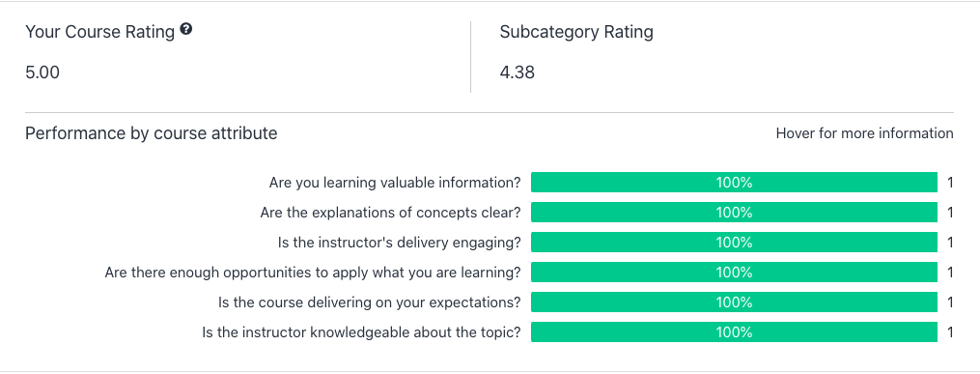This screenshot has height=374, width=980.
Task: Click the 'Your Course Rating' heading
Action: [100, 32]
